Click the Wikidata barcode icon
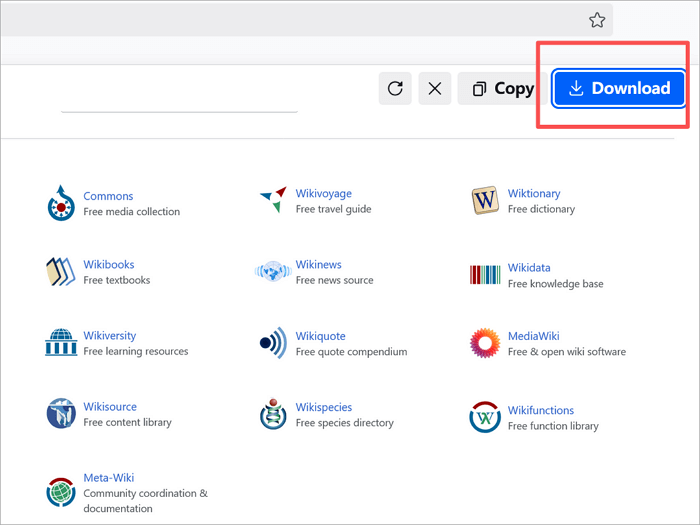The height and width of the screenshot is (525, 700). [x=485, y=275]
